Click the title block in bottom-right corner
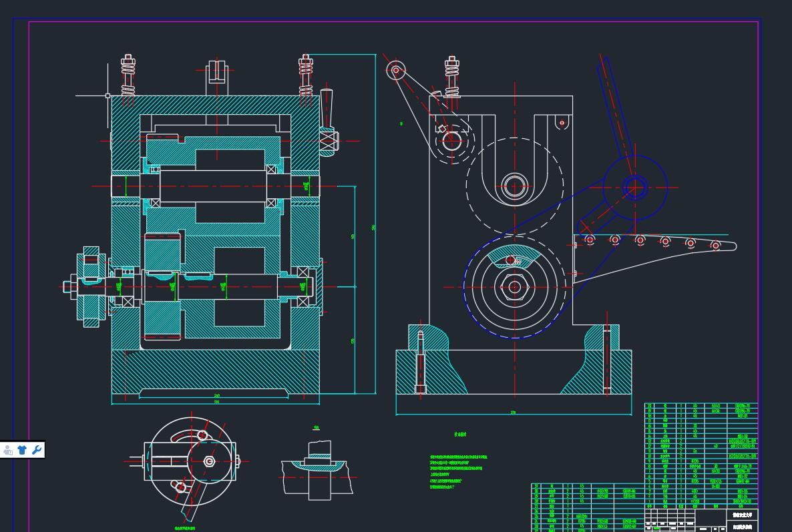This screenshot has width=792, height=532. [x=701, y=519]
